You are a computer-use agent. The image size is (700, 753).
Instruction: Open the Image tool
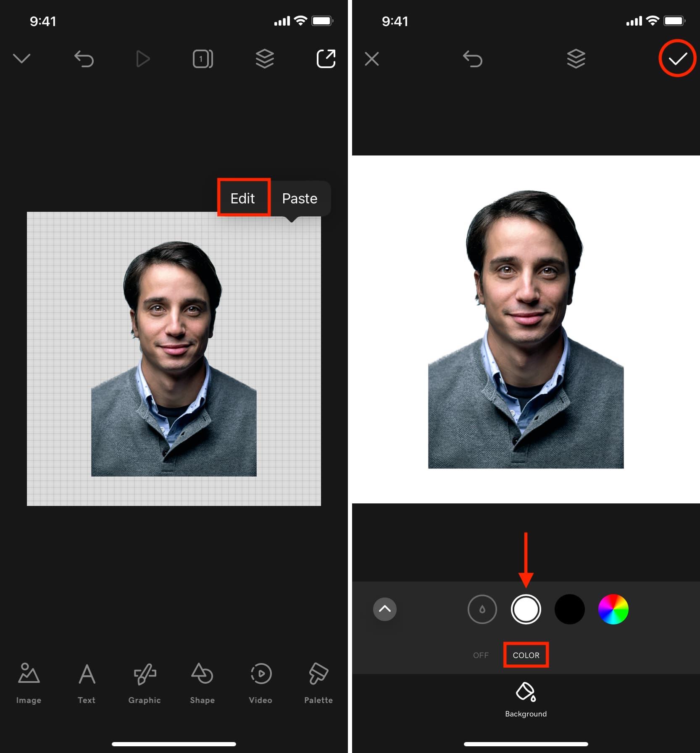(x=29, y=683)
